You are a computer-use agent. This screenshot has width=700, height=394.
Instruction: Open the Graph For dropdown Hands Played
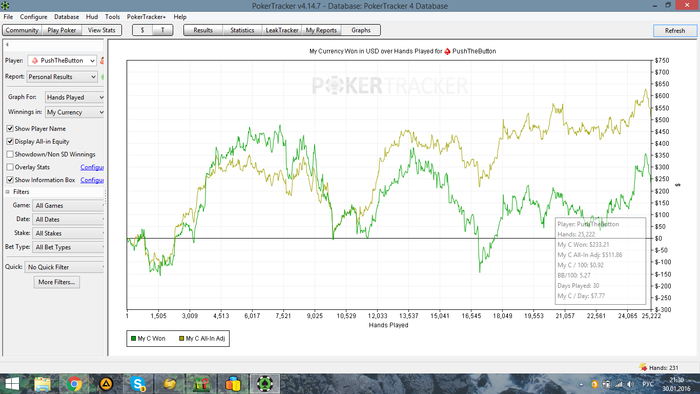coord(75,97)
